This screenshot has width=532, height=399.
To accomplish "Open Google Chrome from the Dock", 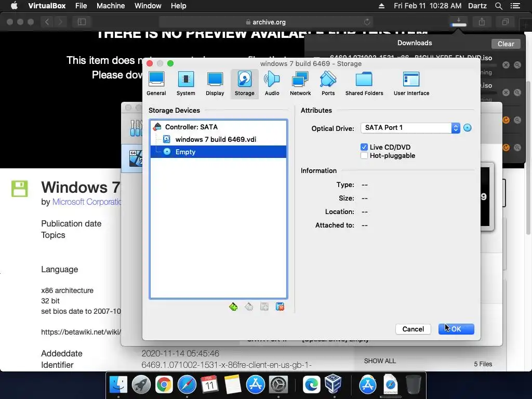I will pos(164,385).
